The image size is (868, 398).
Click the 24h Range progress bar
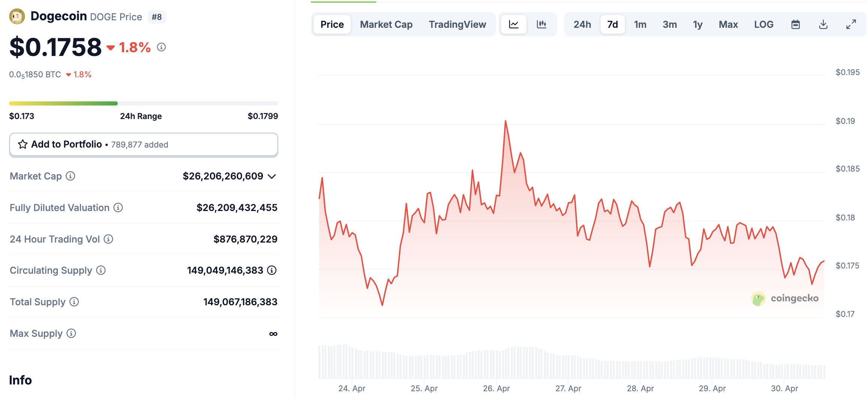pos(144,103)
